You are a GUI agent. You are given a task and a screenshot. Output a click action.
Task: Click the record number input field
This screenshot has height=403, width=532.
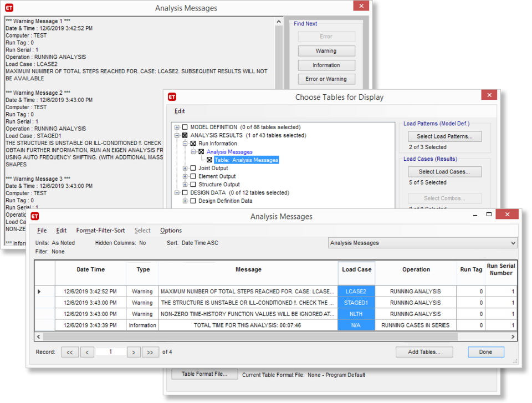click(x=110, y=352)
